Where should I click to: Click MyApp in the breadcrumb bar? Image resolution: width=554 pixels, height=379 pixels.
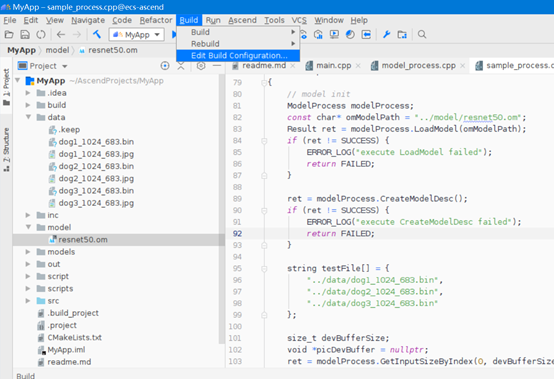click(x=22, y=50)
